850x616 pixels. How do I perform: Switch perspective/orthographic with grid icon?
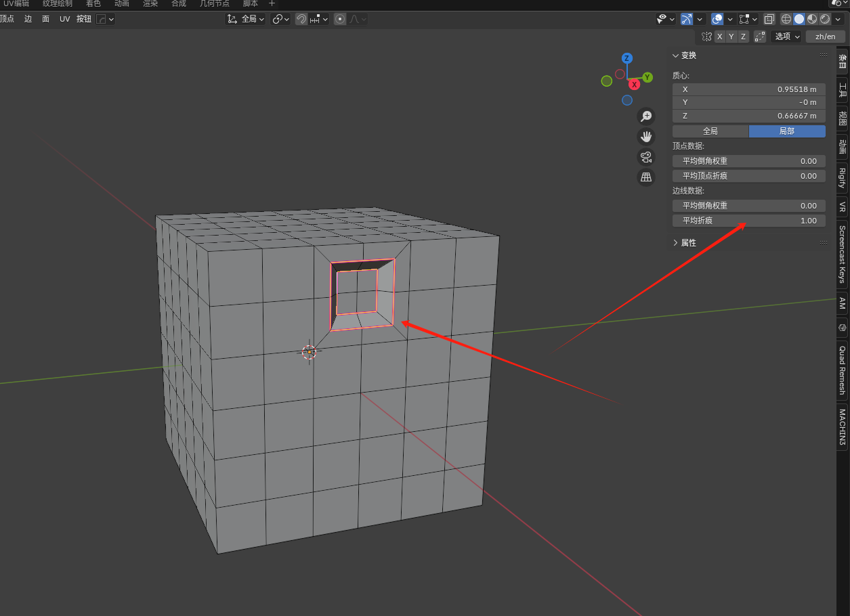pos(646,177)
